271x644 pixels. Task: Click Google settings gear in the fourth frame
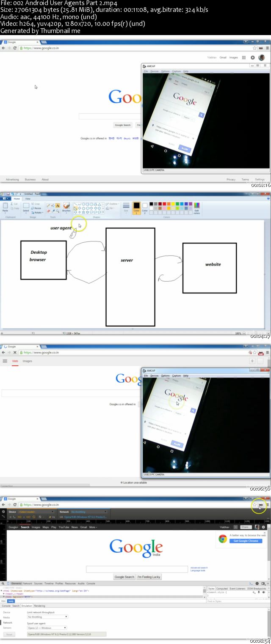(x=263, y=527)
